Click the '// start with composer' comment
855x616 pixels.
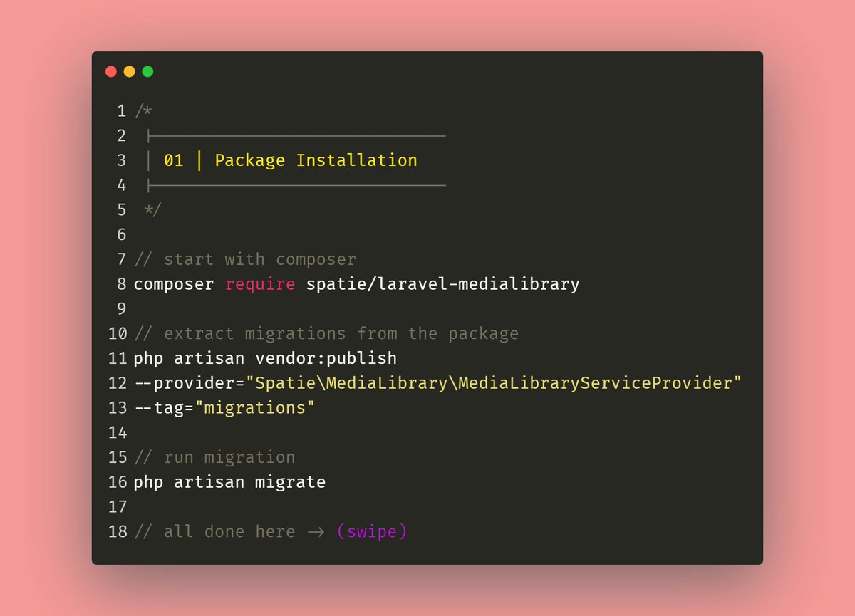pyautogui.click(x=245, y=259)
